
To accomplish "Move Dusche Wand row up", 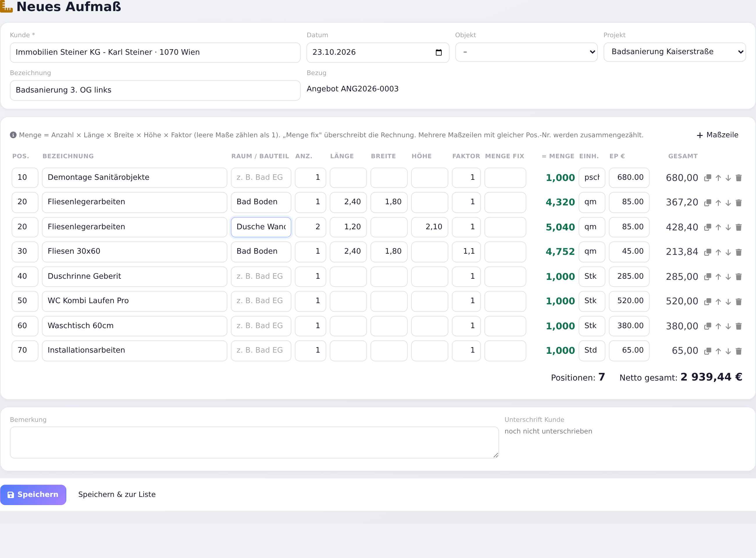I will click(718, 227).
